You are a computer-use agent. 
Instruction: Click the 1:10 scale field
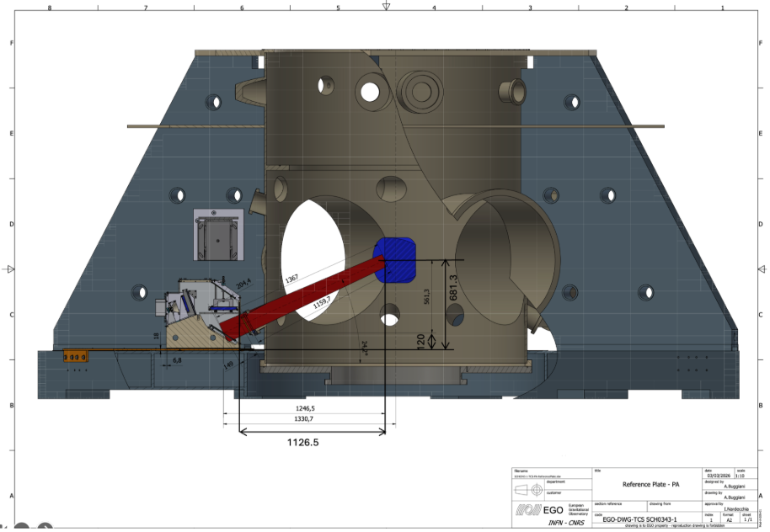point(740,476)
